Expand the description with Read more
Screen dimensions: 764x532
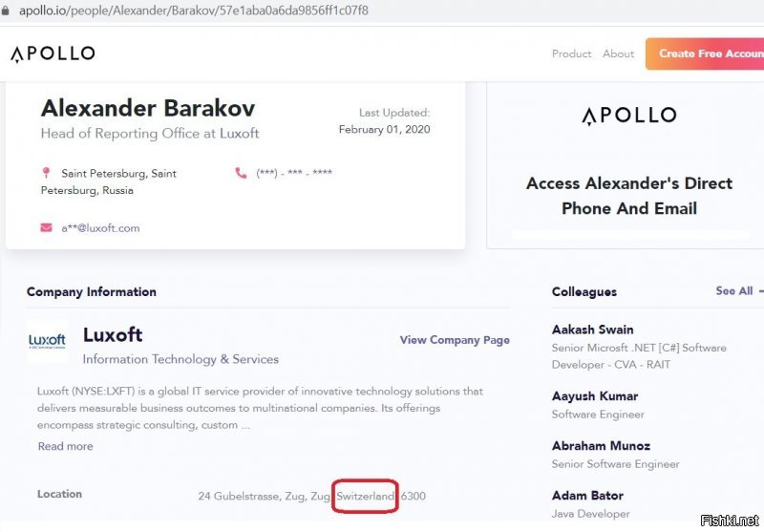click(x=65, y=446)
